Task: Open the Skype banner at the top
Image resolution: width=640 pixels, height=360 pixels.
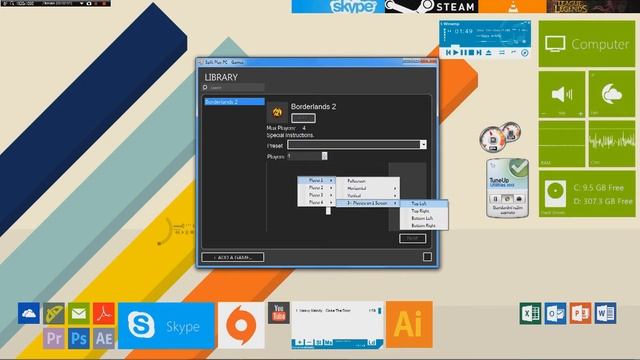Action: tap(338, 7)
